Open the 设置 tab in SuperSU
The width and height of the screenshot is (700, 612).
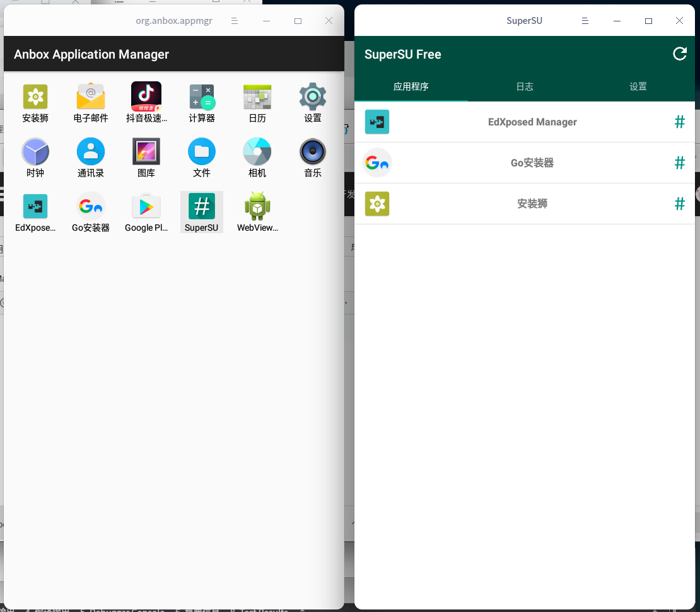tap(638, 86)
